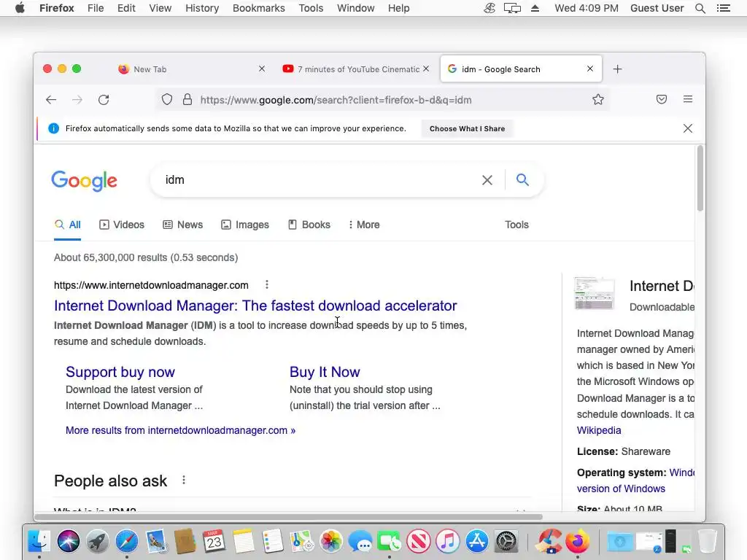Open the Buy It Now sitelink
This screenshot has width=747, height=560.
click(325, 372)
